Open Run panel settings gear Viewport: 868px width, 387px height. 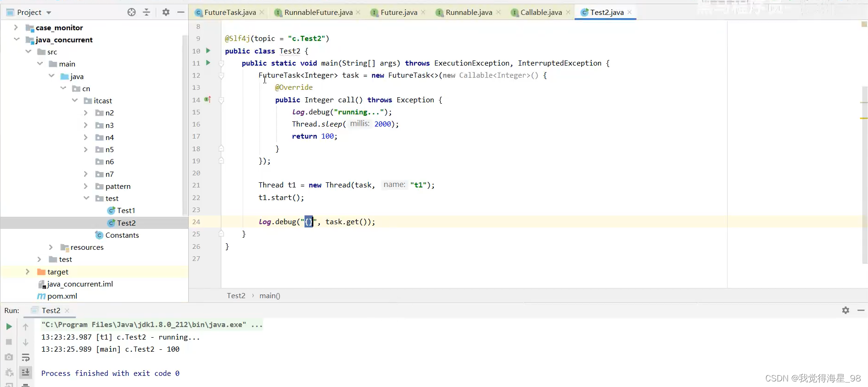[x=846, y=310]
